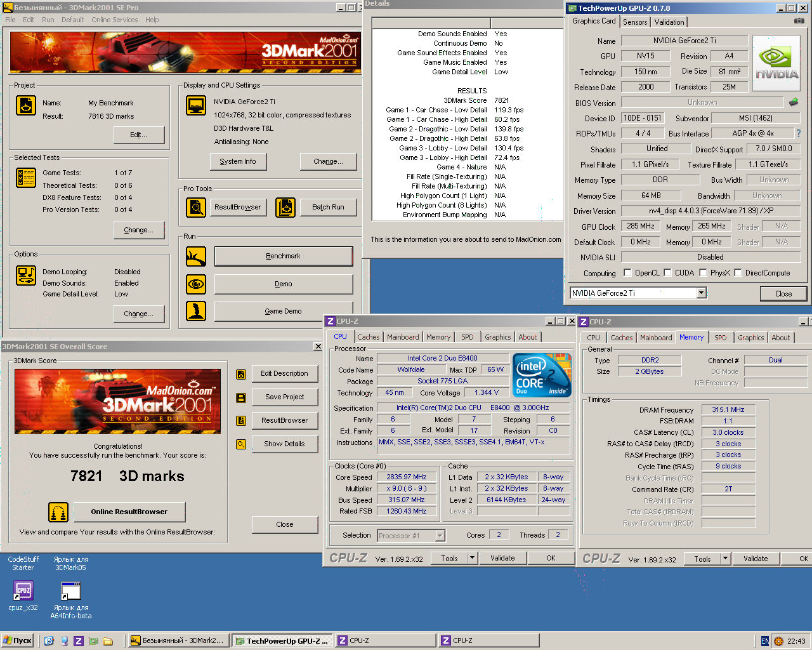The height and width of the screenshot is (650, 812).
Task: Click the Benchmark button
Action: [x=284, y=256]
